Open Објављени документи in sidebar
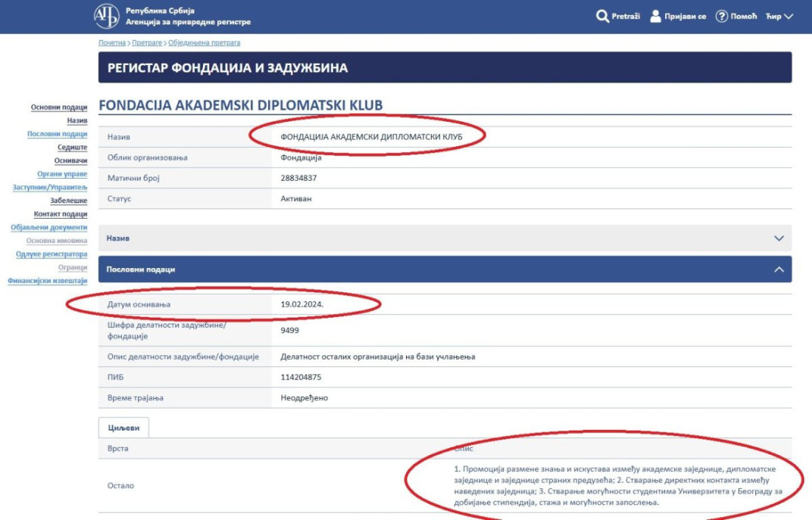The width and height of the screenshot is (812, 520). coord(49,227)
